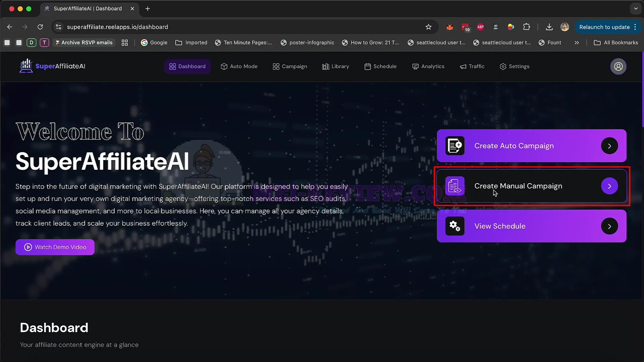
Task: Click the View Schedule gears icon
Action: 455,226
